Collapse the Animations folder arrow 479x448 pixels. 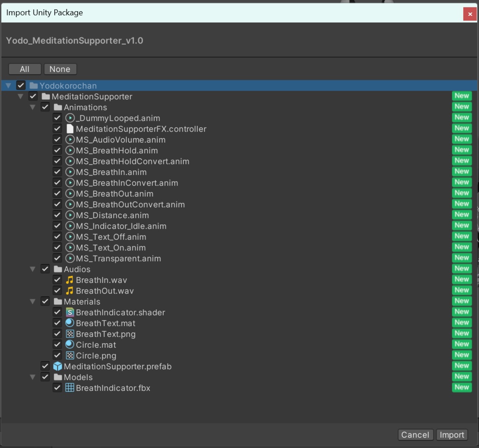33,107
